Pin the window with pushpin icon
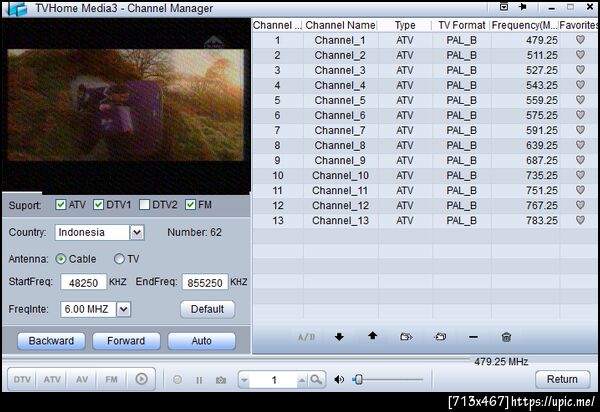Viewport: 600px width, 412px height. tap(522, 7)
